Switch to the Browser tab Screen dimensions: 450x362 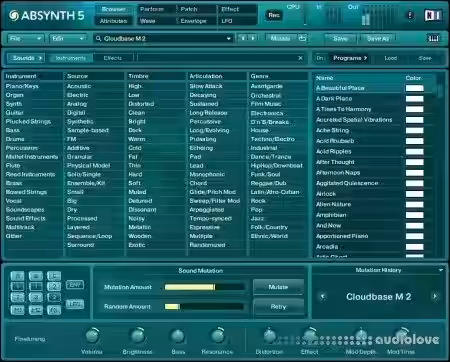114,9
